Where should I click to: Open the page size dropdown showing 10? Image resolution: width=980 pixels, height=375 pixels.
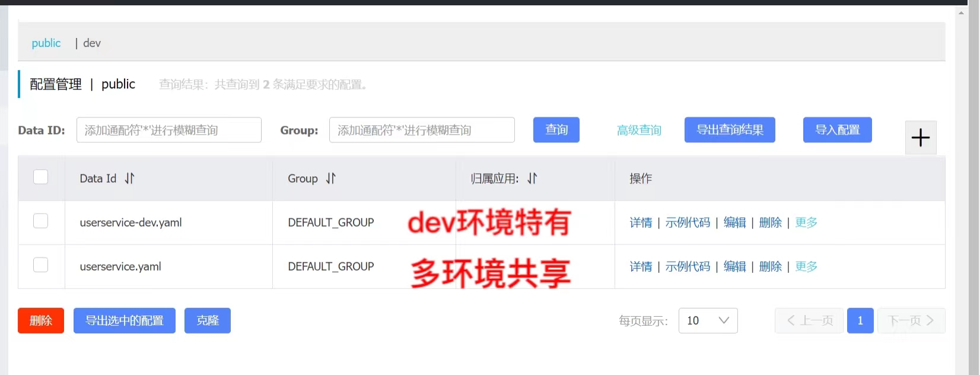[708, 320]
